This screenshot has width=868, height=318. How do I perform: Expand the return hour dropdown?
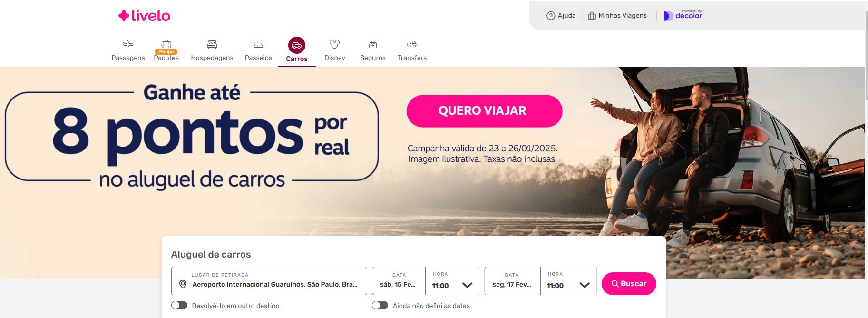coord(568,281)
